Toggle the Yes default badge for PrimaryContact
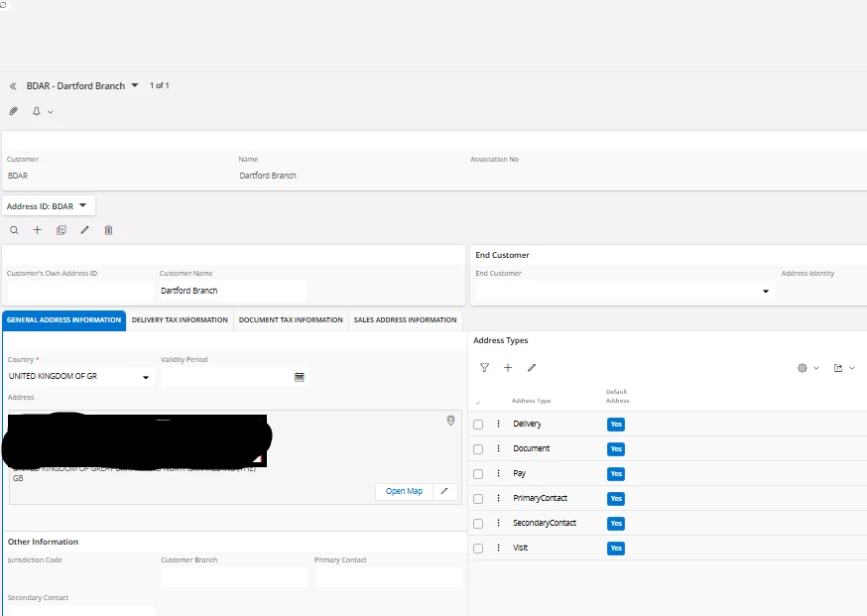Screen dimensions: 867x616 (616, 499)
